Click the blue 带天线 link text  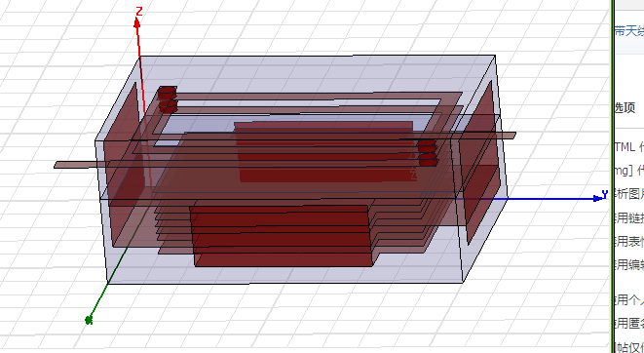pyautogui.click(x=628, y=31)
